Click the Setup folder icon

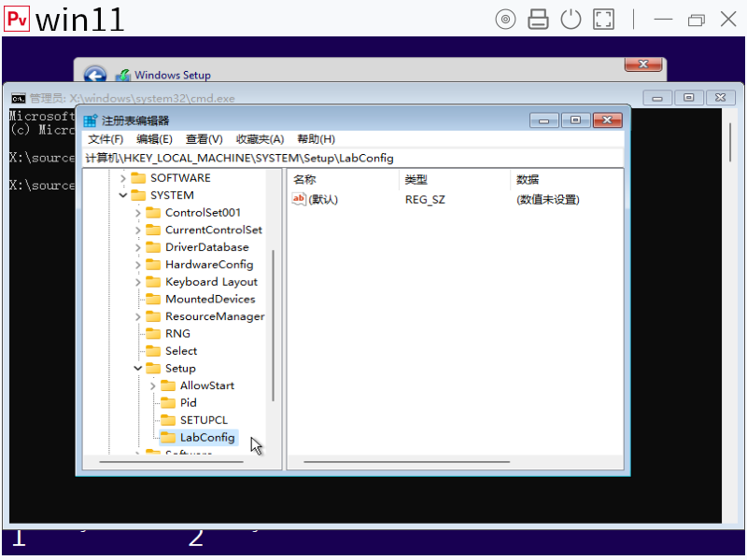tap(153, 368)
